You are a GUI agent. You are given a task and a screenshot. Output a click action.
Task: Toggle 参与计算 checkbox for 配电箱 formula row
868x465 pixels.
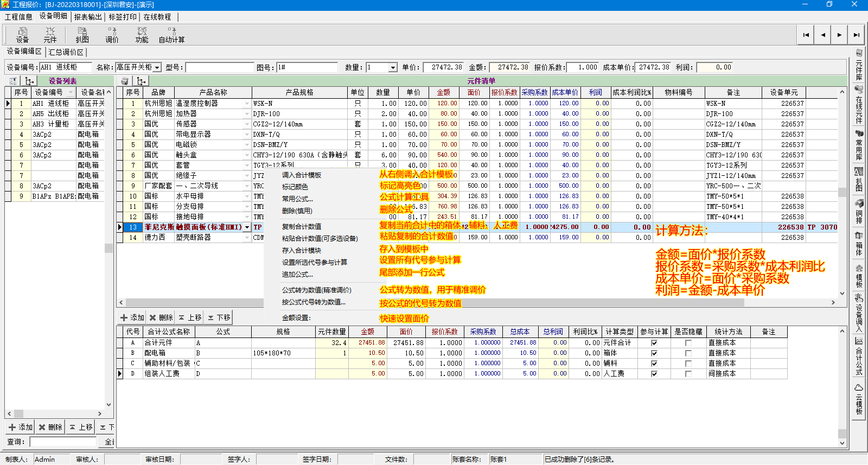[654, 353]
